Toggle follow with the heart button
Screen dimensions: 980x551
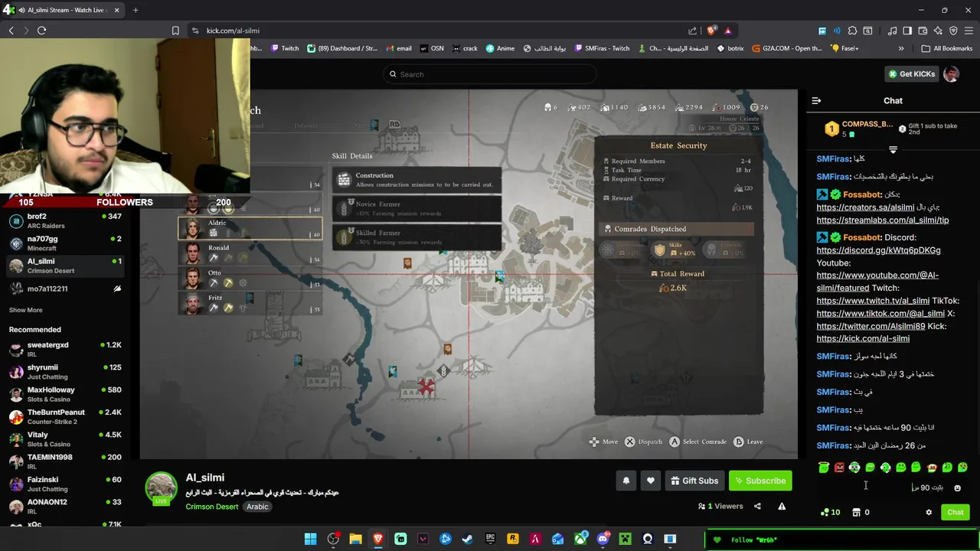click(x=650, y=481)
